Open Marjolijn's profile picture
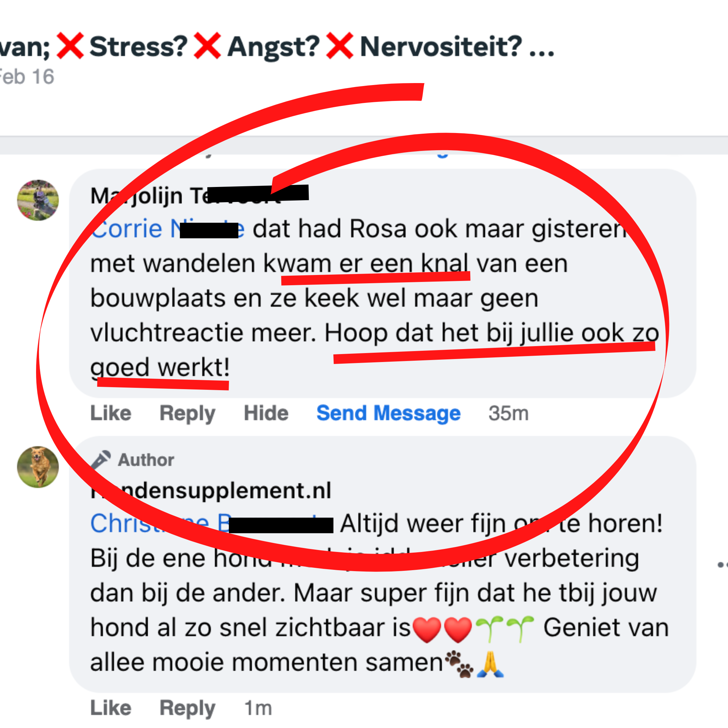Viewport: 728px width, 728px height. click(38, 200)
